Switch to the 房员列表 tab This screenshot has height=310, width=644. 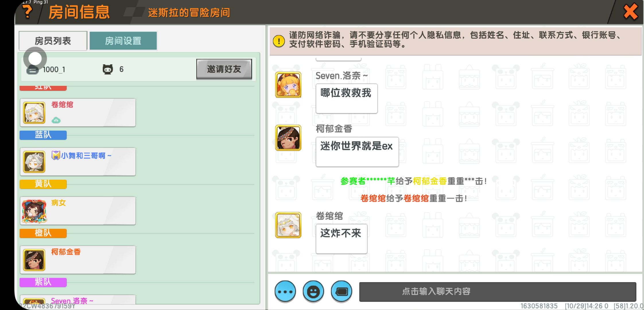click(x=53, y=41)
